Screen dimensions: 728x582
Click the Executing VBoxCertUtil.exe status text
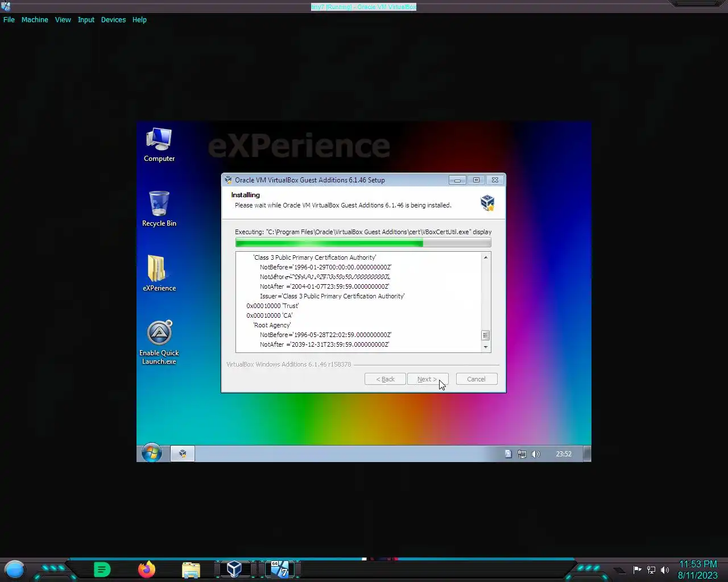click(x=363, y=232)
